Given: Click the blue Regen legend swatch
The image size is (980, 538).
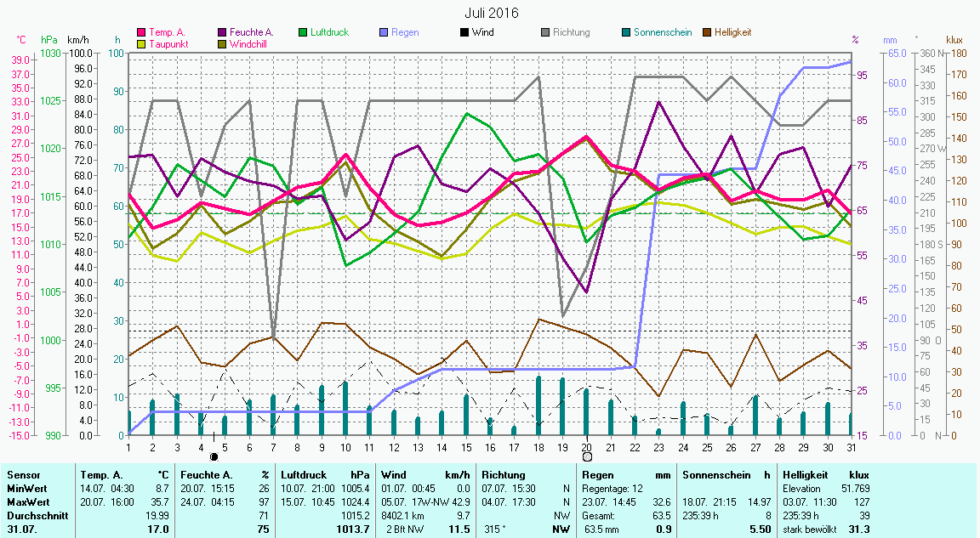Looking at the screenshot, I should coord(384,32).
